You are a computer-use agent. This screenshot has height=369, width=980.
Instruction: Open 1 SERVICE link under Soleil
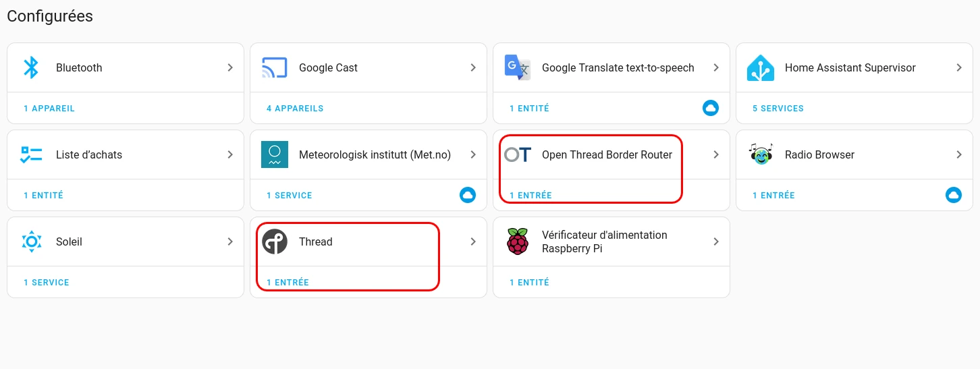pyautogui.click(x=47, y=282)
